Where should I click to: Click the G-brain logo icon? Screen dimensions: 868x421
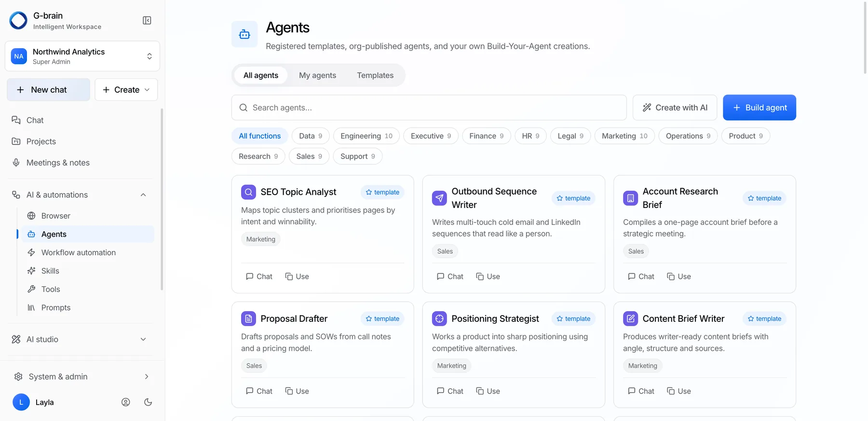18,20
